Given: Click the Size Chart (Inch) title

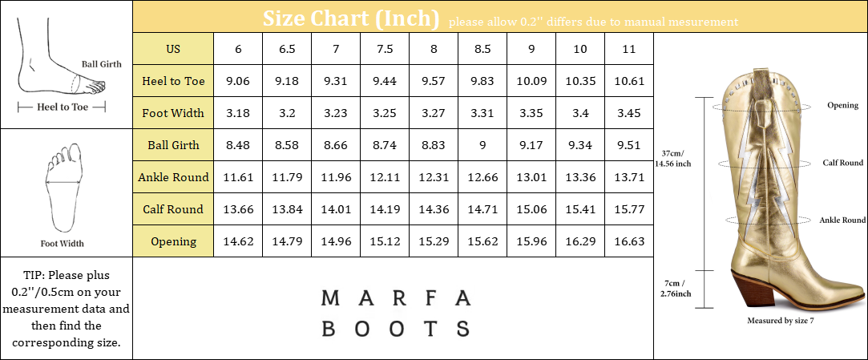Looking at the screenshot, I should click(x=351, y=18).
